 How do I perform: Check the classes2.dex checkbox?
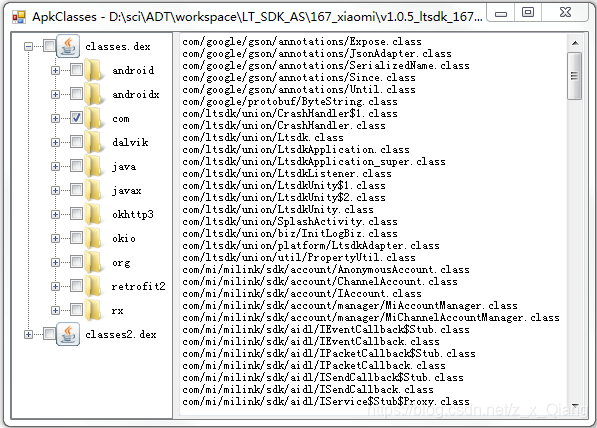coord(49,334)
